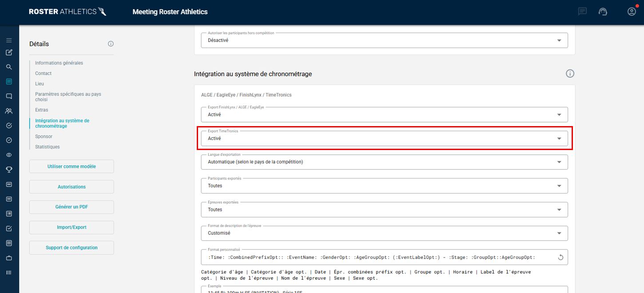Go to Statistiques section
Viewport: 644px width, 293px height.
coord(48,146)
